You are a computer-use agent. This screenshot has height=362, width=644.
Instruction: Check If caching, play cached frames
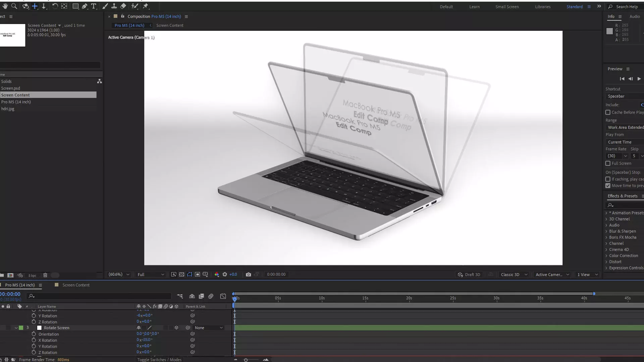click(x=608, y=179)
